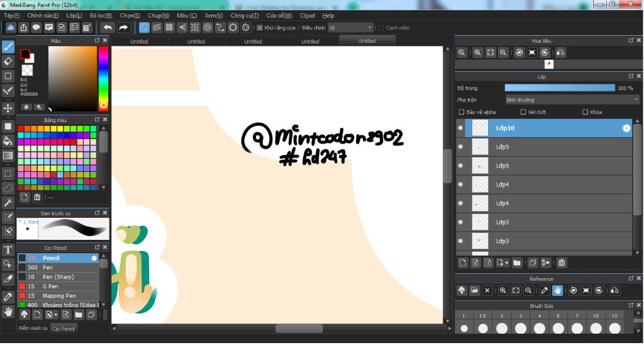The width and height of the screenshot is (644, 345).
Task: Flip view horizontally in Hoa tiêu panel
Action: point(560,53)
